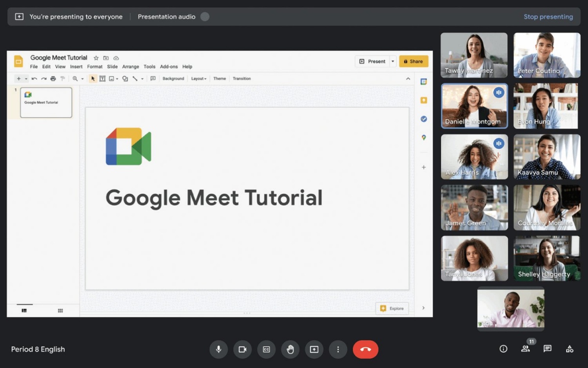This screenshot has height=368, width=588.
Task: Open more options three-dot menu
Action: click(x=338, y=349)
